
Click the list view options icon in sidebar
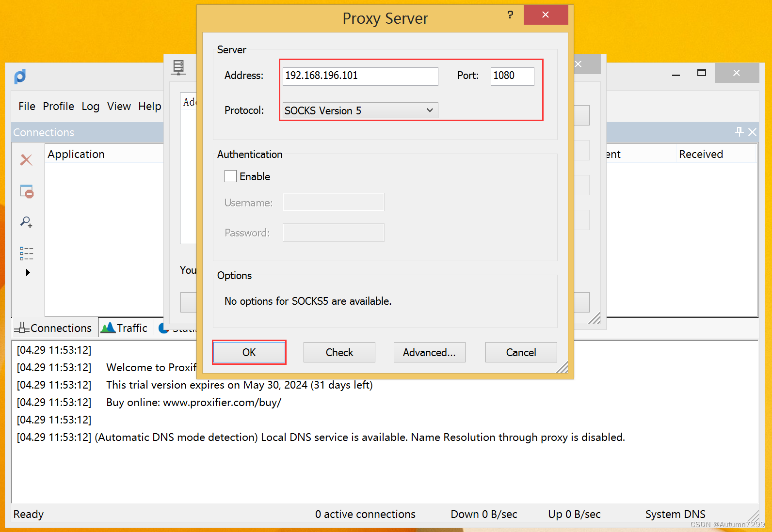(x=26, y=253)
